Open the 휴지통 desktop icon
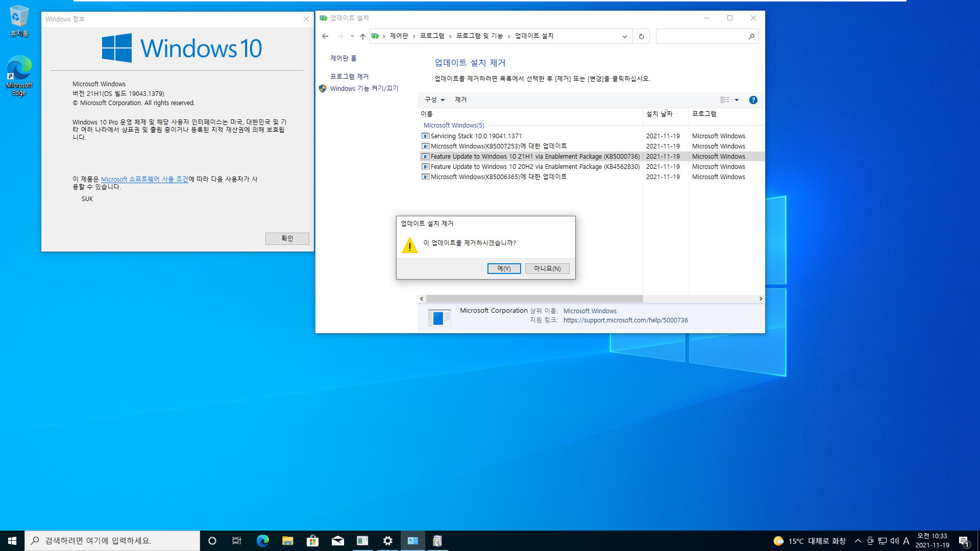This screenshot has height=551, width=980. pyautogui.click(x=19, y=21)
